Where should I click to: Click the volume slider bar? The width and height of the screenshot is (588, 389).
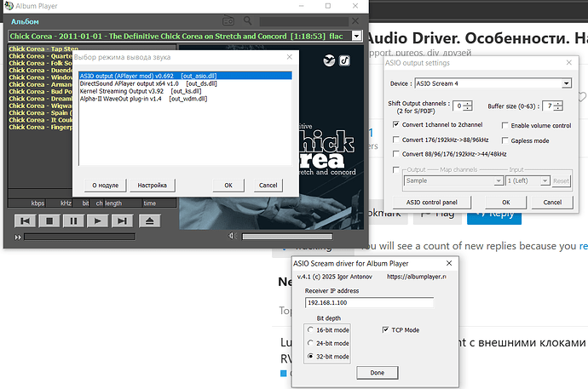point(287,237)
